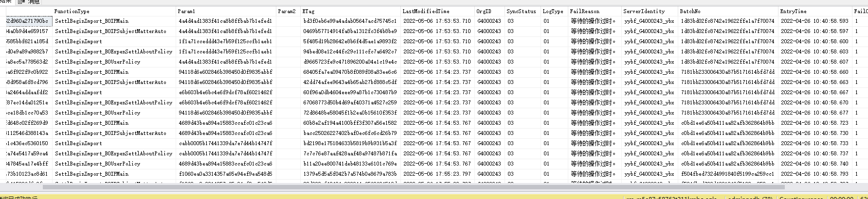Select EntryTime cell 2022-04-26 10:40:58.667

814,93
